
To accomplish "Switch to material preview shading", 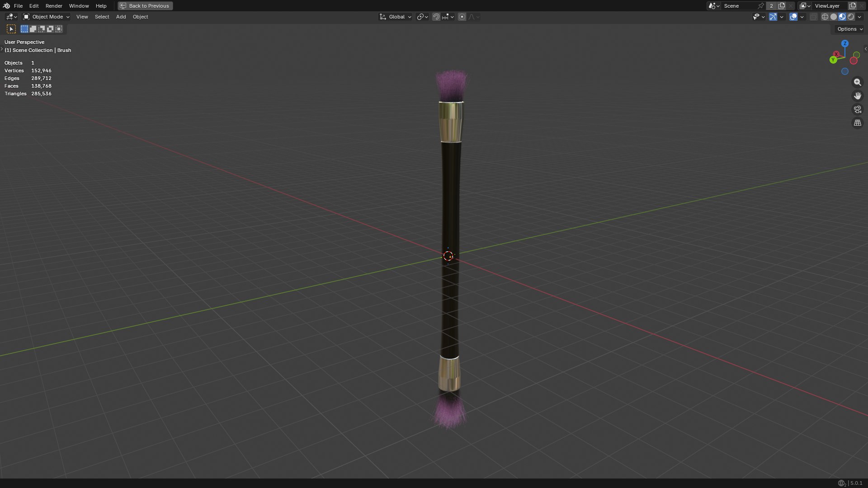I will (842, 17).
